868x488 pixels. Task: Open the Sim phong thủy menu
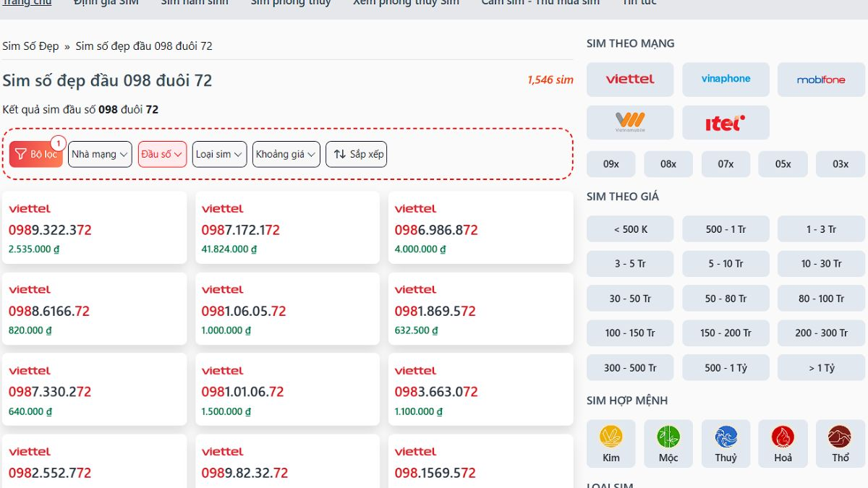click(291, 3)
